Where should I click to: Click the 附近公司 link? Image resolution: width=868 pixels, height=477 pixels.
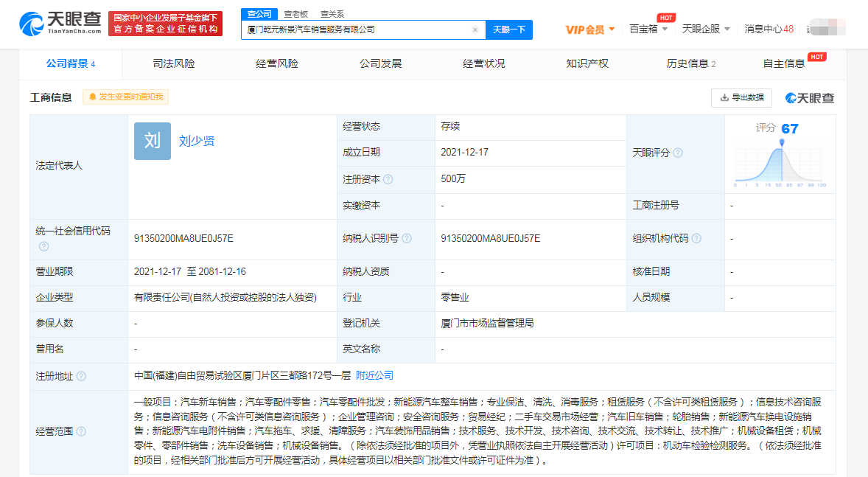point(374,375)
